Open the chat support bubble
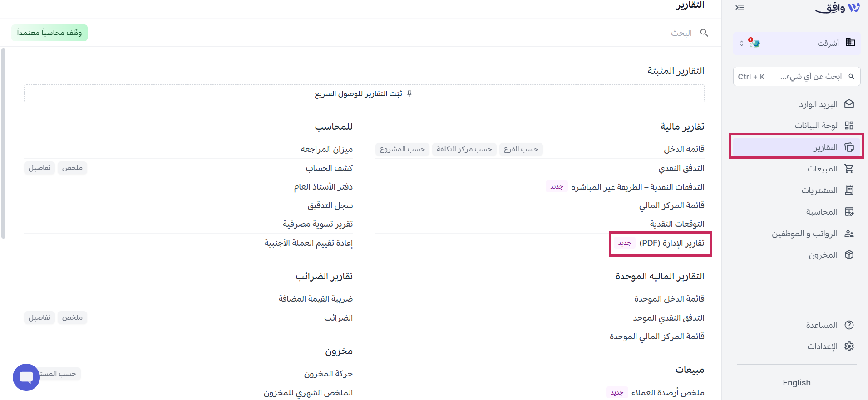This screenshot has height=400, width=868. [26, 377]
